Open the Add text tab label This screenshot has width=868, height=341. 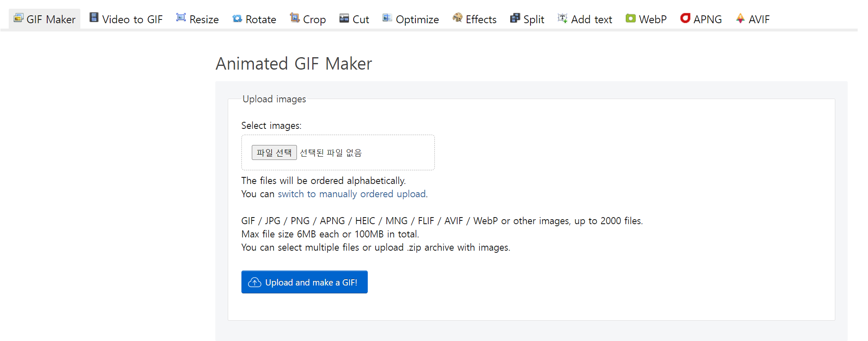click(x=592, y=19)
